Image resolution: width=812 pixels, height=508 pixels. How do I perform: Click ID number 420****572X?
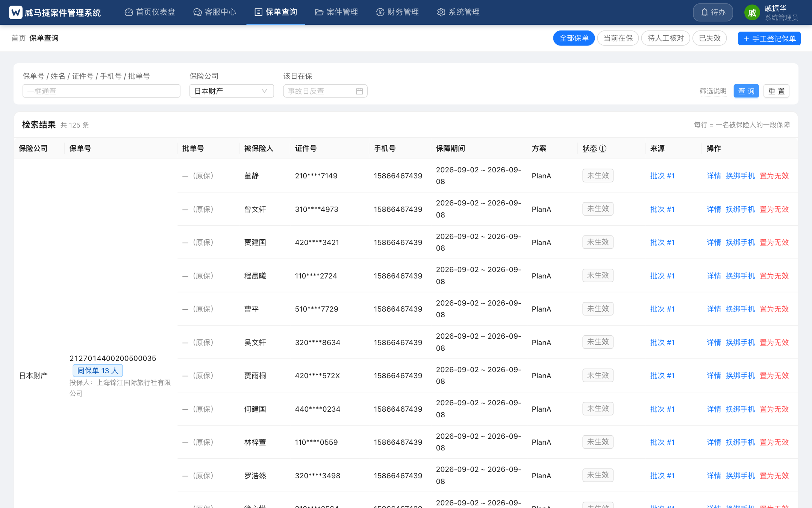pos(317,376)
